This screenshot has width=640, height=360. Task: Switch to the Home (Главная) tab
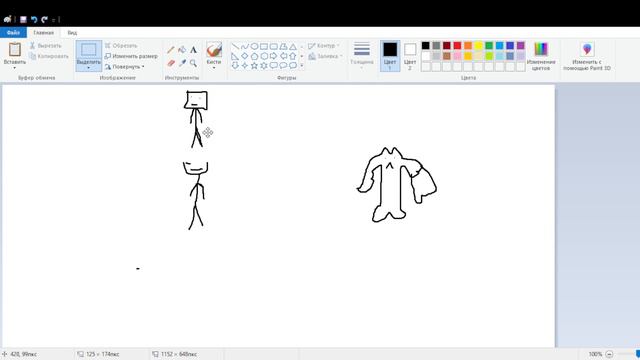[x=43, y=33]
